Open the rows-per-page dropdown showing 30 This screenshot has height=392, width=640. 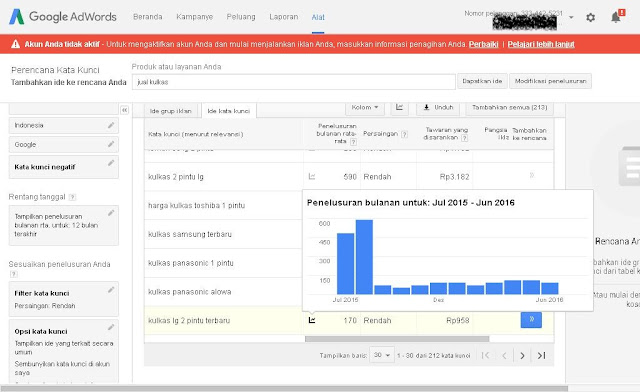(x=382, y=355)
